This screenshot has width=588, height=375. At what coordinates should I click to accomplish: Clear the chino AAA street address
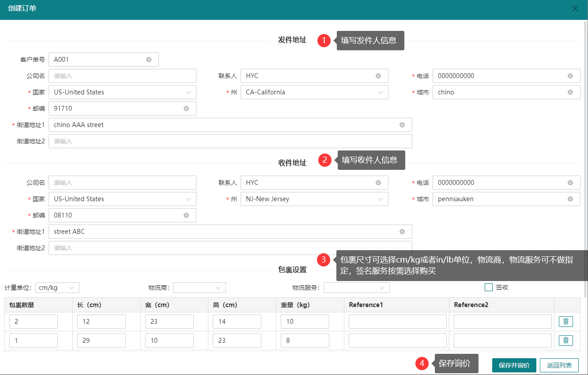[402, 125]
